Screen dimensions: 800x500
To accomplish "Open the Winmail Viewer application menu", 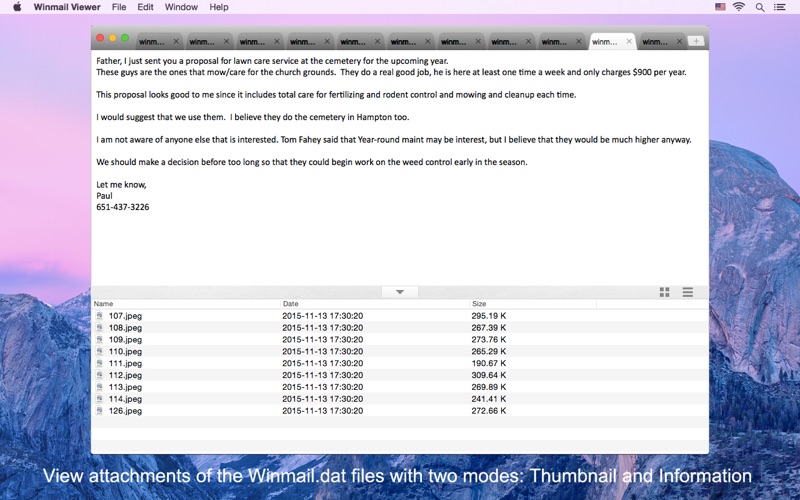I will pyautogui.click(x=67, y=7).
